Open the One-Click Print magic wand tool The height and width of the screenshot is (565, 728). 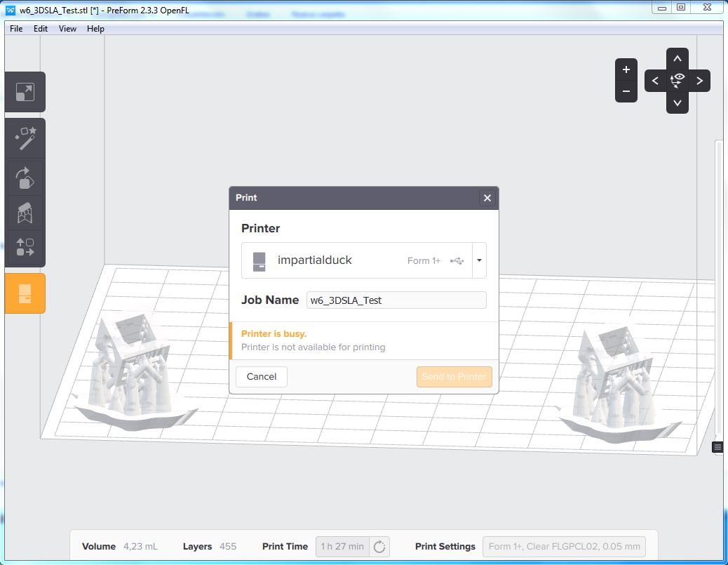25,138
